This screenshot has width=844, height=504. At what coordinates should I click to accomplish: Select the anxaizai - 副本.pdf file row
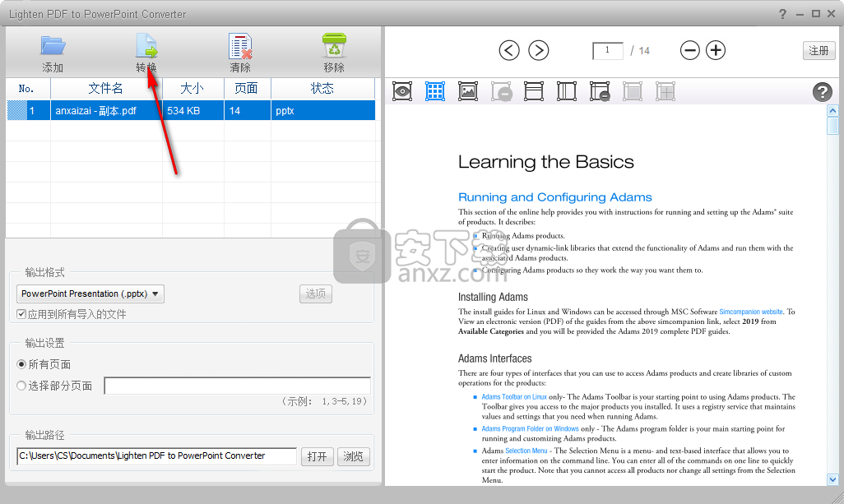click(191, 110)
